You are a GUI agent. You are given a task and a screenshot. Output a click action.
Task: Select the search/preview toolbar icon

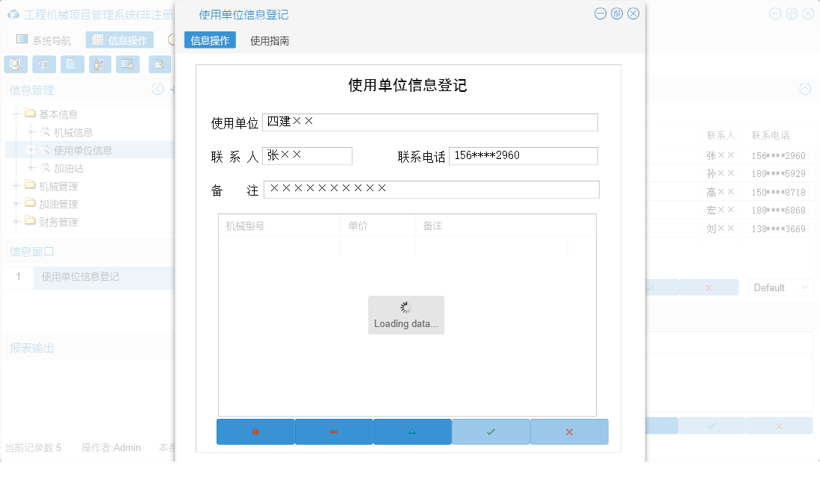[x=15, y=64]
